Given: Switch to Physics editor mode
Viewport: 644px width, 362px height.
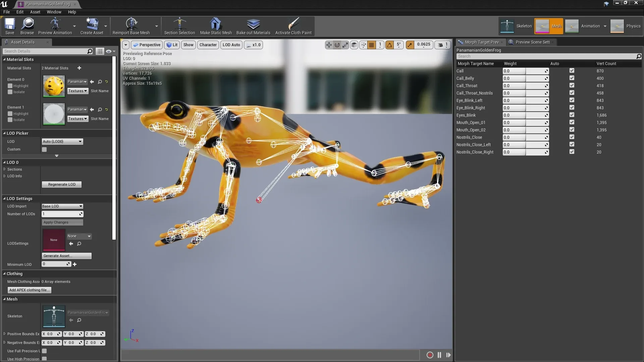Looking at the screenshot, I should 626,26.
